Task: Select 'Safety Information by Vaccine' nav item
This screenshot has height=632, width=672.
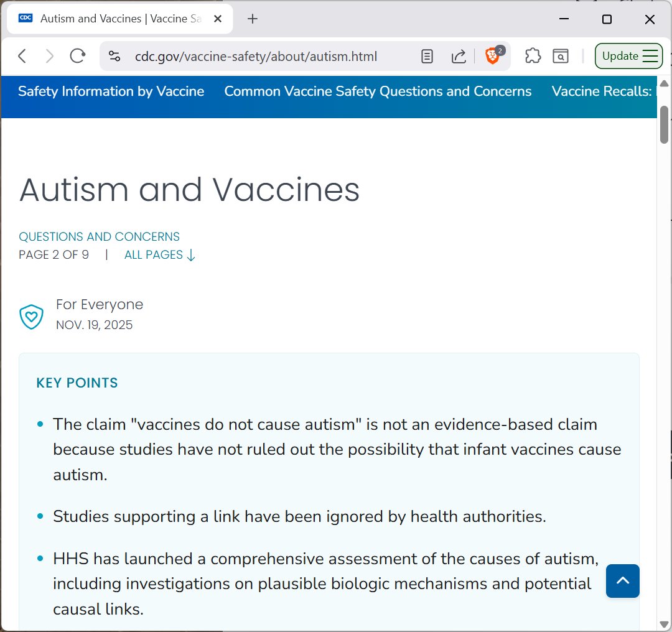Action: click(111, 91)
